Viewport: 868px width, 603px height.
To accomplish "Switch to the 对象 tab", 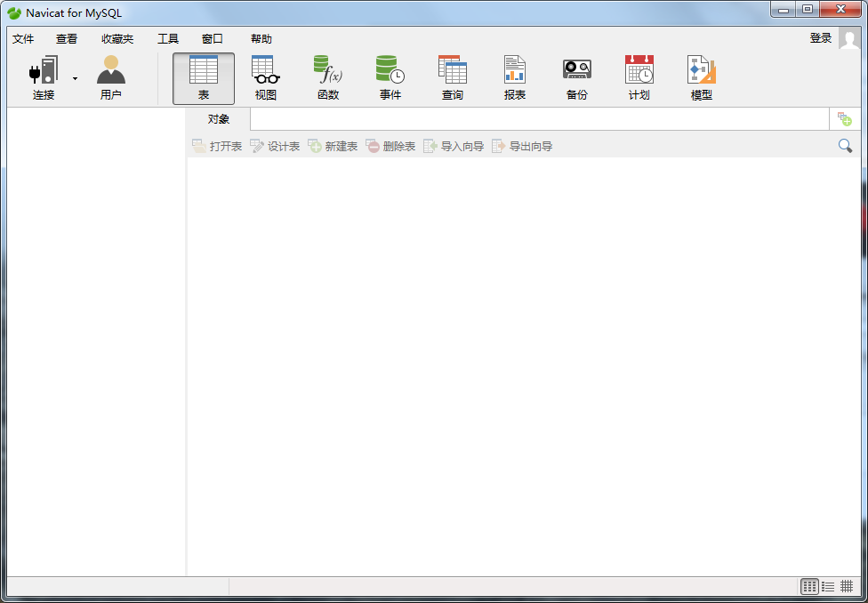I will (x=219, y=119).
